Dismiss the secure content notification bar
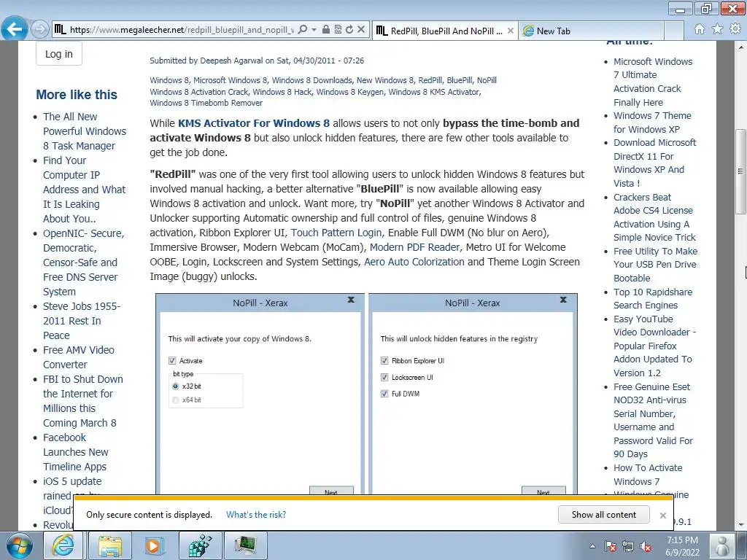The height and width of the screenshot is (560, 747). click(x=662, y=516)
